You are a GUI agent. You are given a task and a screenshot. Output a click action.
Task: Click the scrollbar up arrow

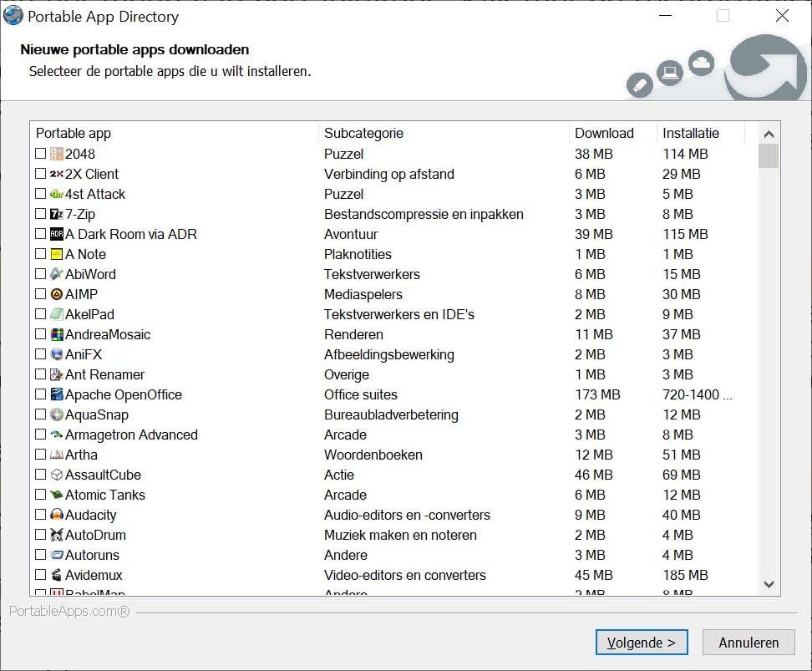[x=769, y=134]
